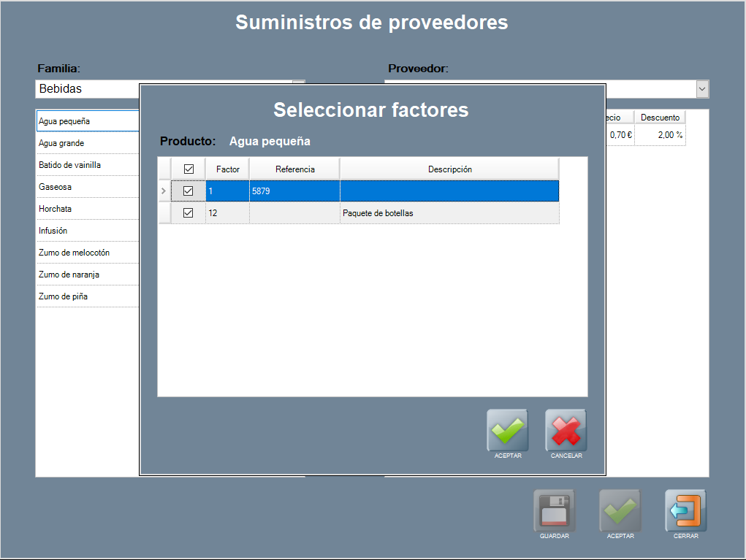Select Zumo de naranja in product list

point(88,275)
